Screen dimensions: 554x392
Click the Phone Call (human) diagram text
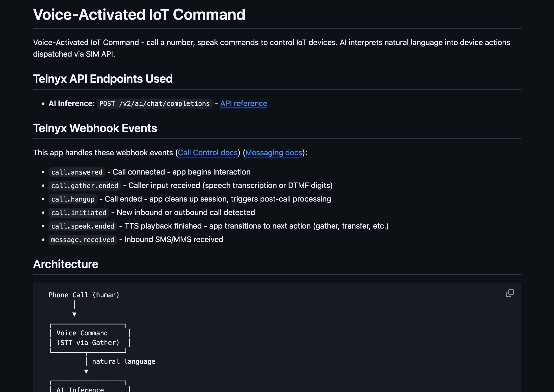(x=84, y=295)
